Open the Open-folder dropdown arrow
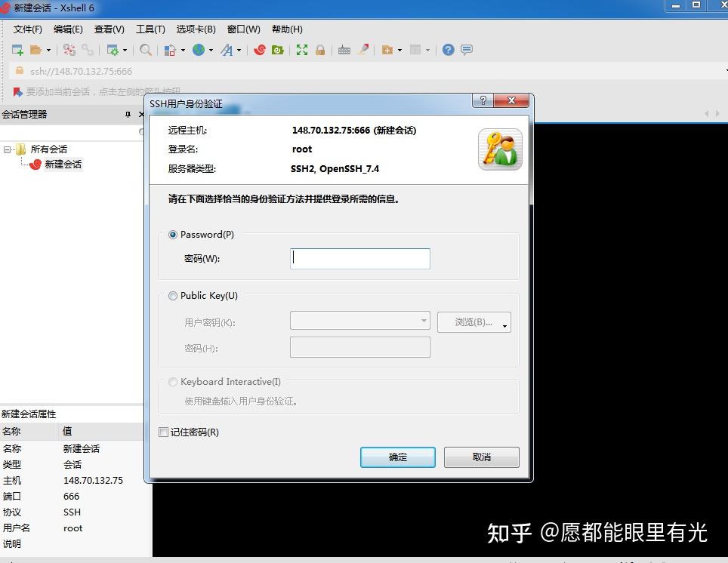728x563 pixels. click(x=48, y=50)
